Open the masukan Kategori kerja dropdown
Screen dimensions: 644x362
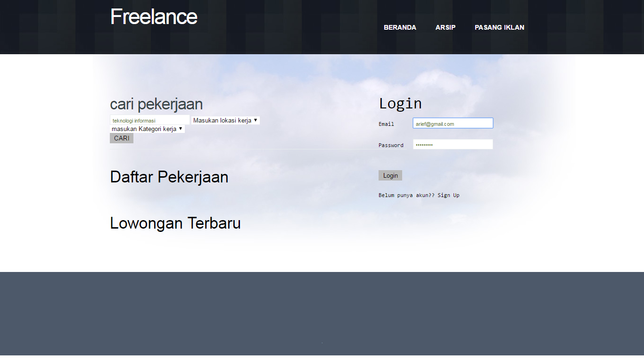point(147,129)
